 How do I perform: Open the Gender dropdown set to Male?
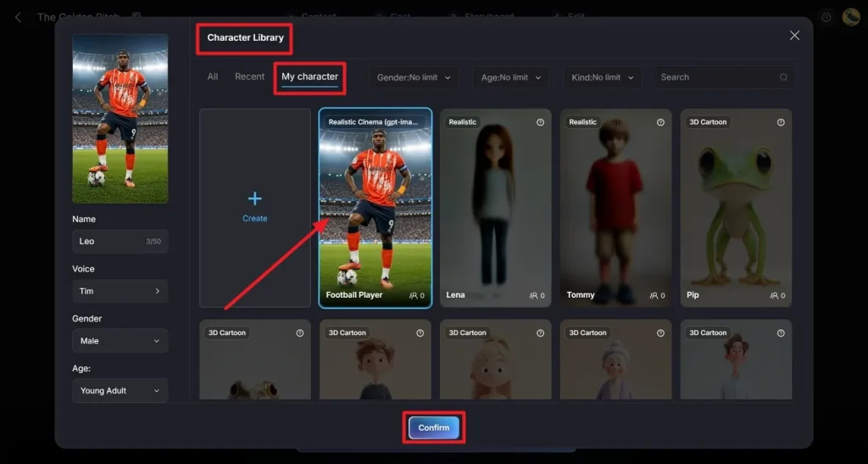(120, 341)
